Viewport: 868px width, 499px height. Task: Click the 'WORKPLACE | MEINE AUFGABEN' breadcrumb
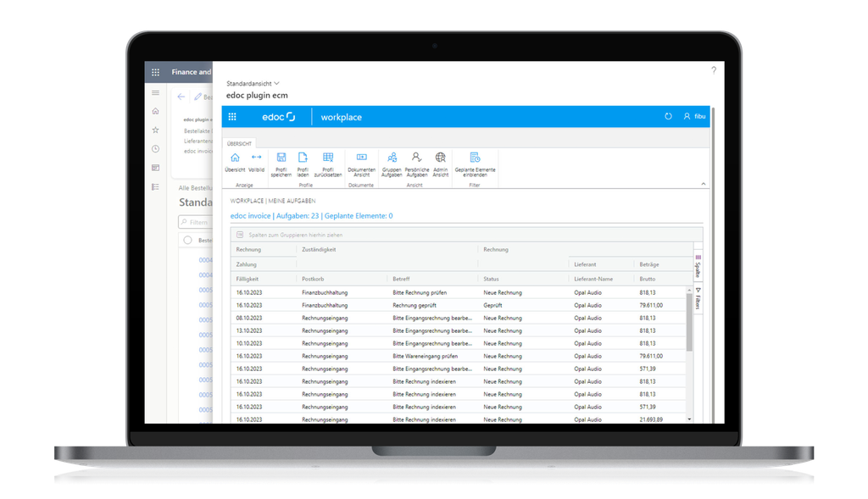tap(273, 201)
